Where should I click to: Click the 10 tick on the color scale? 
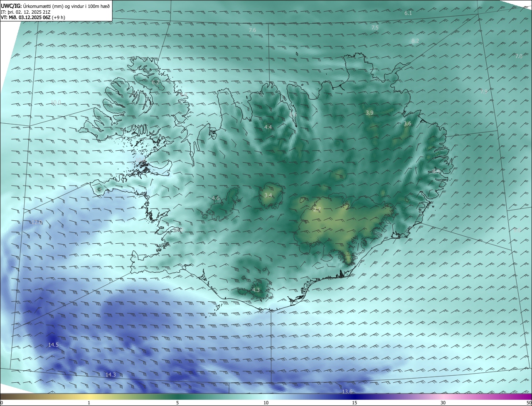[x=266, y=403]
